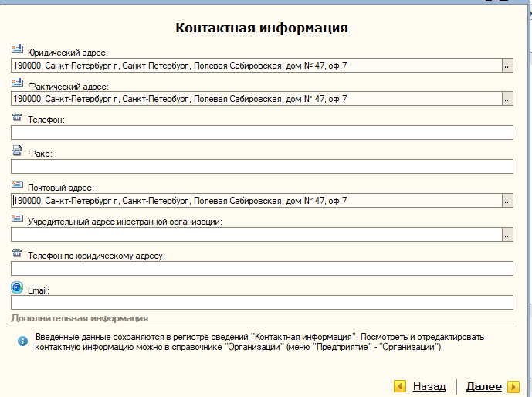Click the Email: label text
Viewport: 532px width, 397px height.
click(x=39, y=290)
